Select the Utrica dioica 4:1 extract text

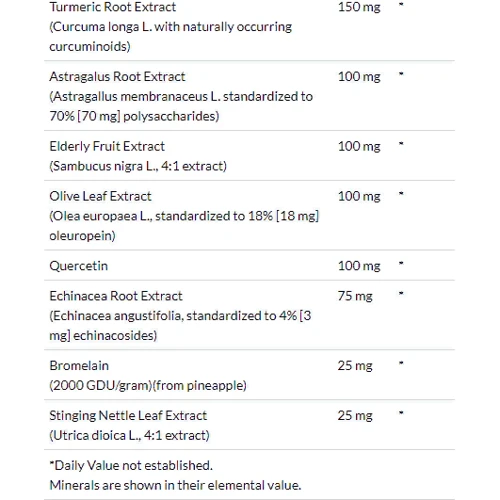[x=129, y=435]
